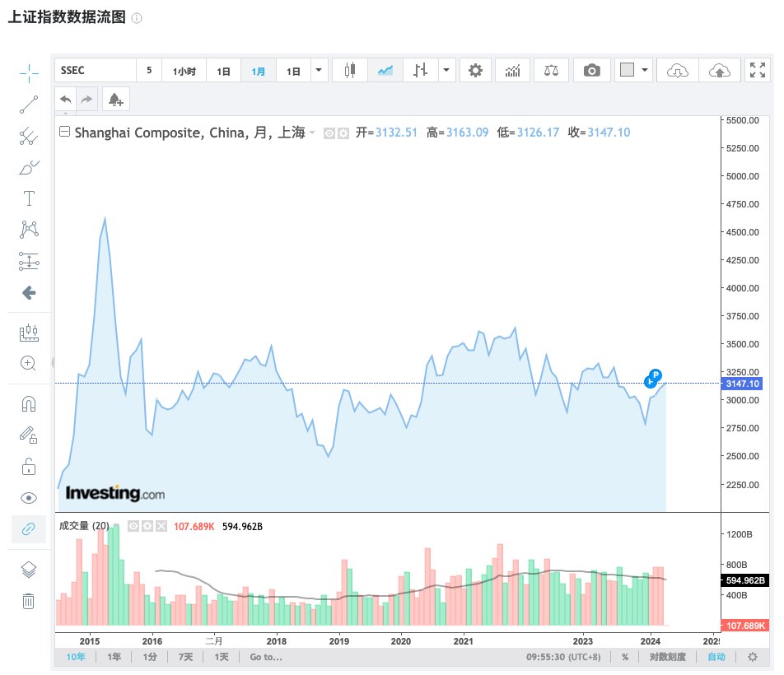
Task: Toggle fullscreen mode for the chart
Action: [x=756, y=71]
